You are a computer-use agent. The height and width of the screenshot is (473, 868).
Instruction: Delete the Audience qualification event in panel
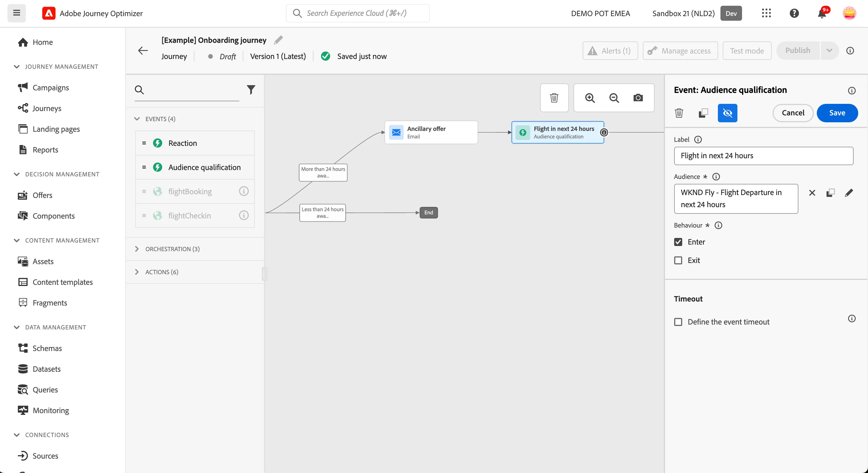(679, 113)
